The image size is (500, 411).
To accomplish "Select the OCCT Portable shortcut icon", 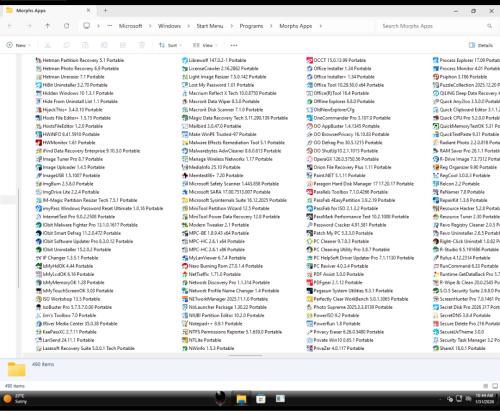I will pyautogui.click(x=309, y=60).
